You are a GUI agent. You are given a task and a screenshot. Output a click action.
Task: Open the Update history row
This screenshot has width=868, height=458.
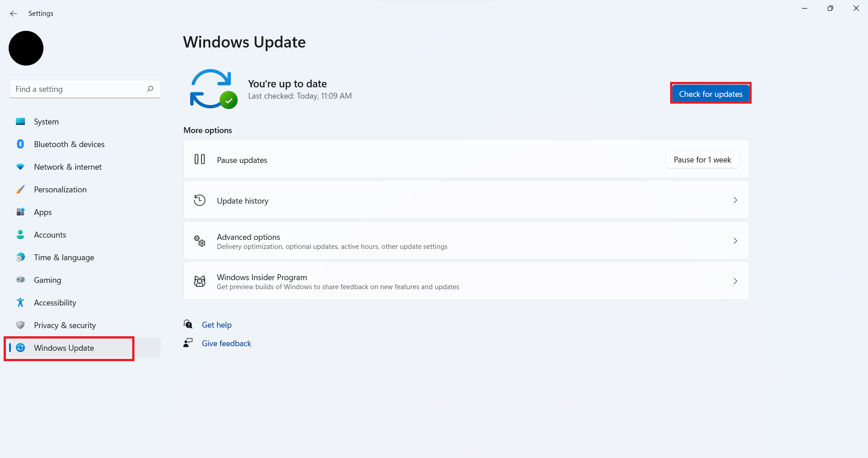pyautogui.click(x=466, y=200)
